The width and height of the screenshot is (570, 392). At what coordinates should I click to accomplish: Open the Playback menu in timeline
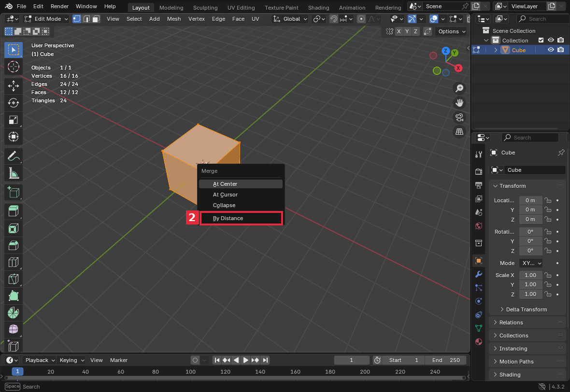39,361
